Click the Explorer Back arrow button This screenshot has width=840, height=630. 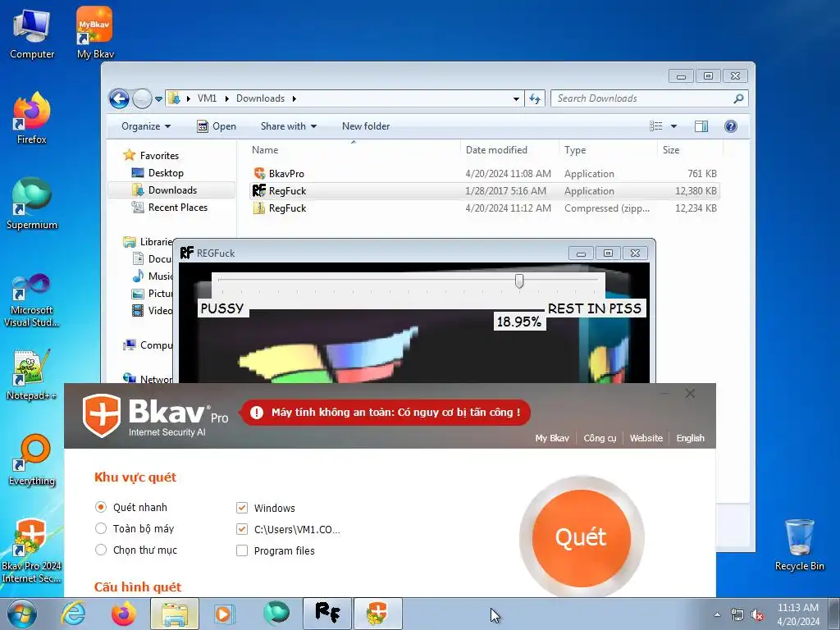[x=119, y=98]
